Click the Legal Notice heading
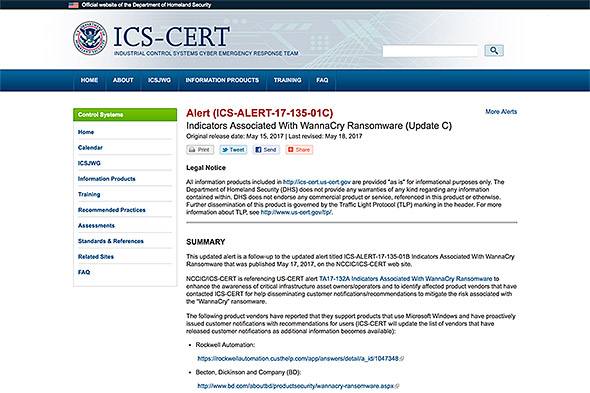The height and width of the screenshot is (393, 590). [x=206, y=168]
